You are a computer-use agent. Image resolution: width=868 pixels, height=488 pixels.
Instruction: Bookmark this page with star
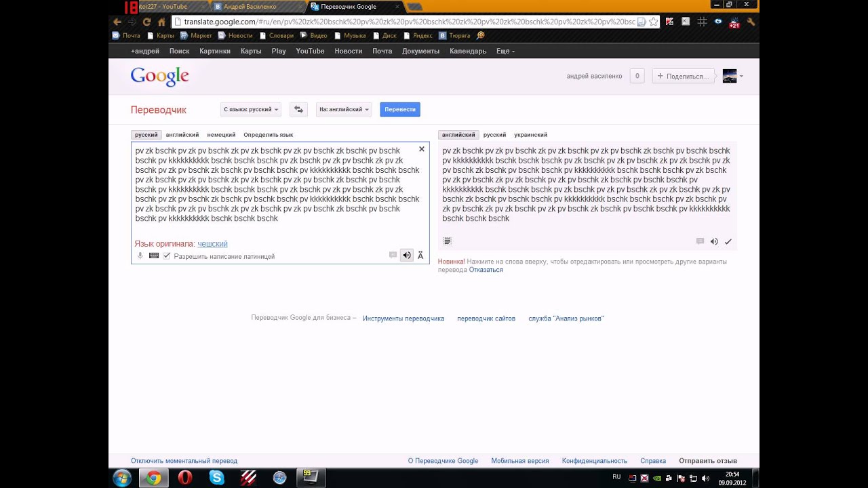coord(653,22)
